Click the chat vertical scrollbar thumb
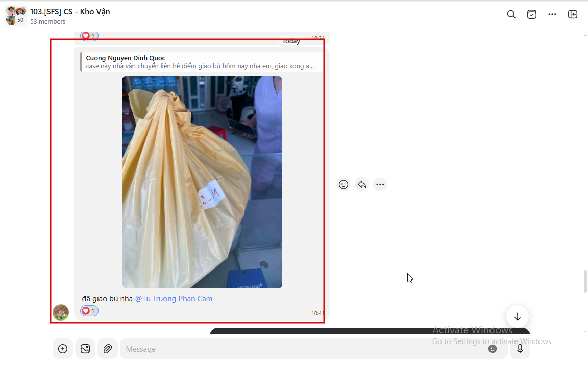This screenshot has height=366, width=588. click(585, 281)
